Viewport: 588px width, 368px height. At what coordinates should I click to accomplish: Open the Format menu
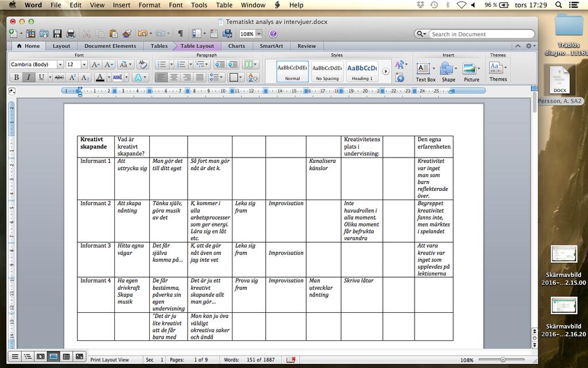149,5
